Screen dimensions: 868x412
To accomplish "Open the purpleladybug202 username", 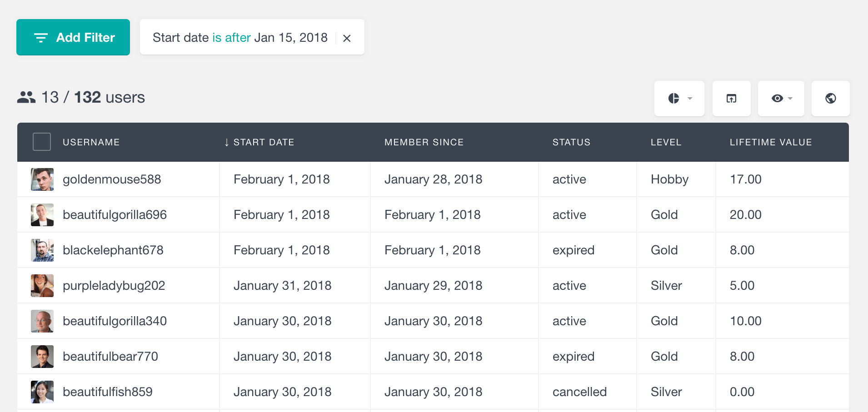I will point(114,286).
